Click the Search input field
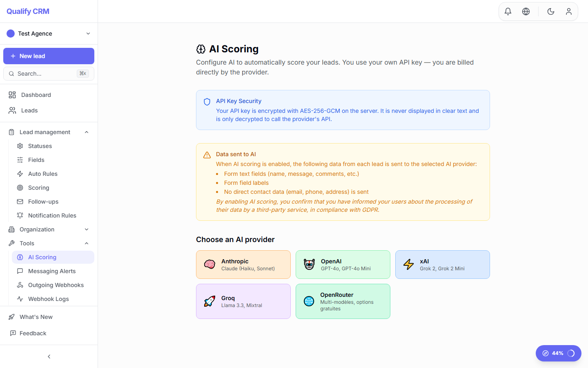588x368 pixels. click(49, 74)
